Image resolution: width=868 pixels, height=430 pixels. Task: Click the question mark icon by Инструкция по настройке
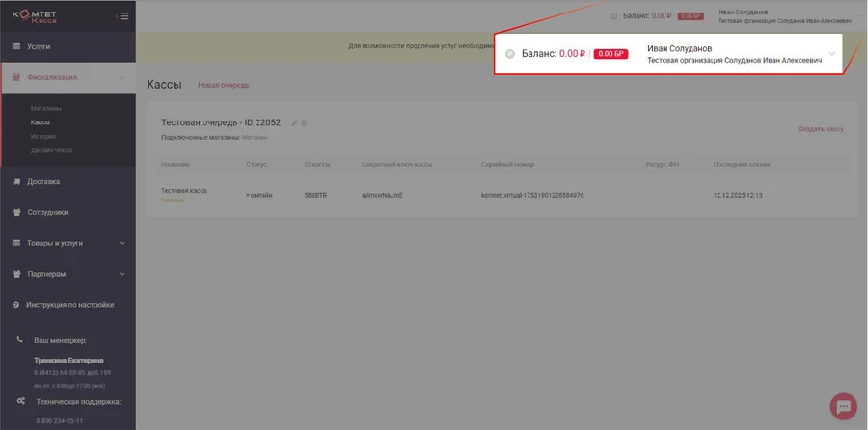click(16, 305)
